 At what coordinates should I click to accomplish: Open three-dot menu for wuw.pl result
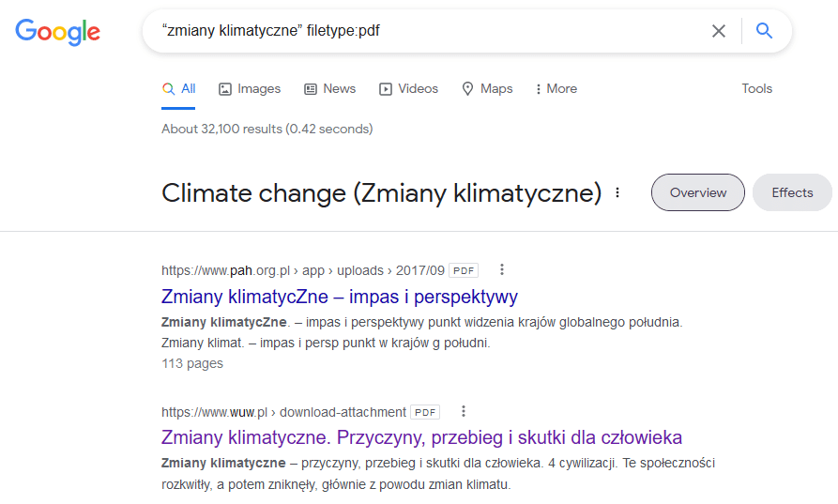coord(464,411)
